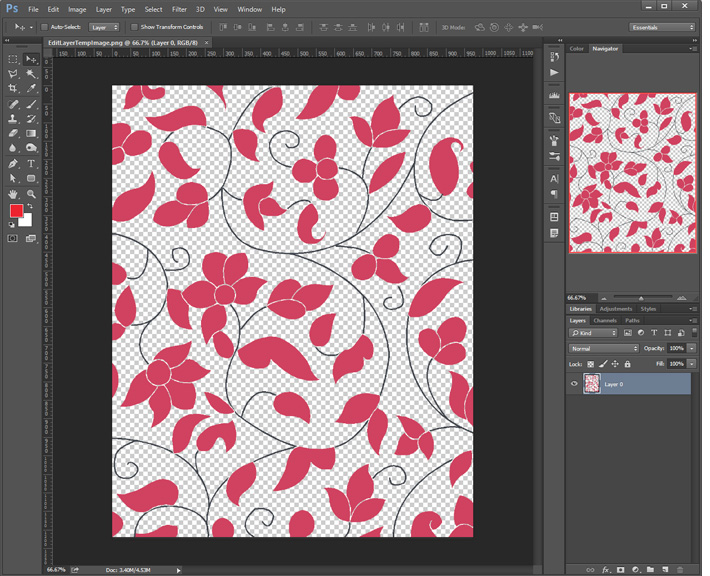
Task: Select the Magic Wand tool
Action: (31, 74)
